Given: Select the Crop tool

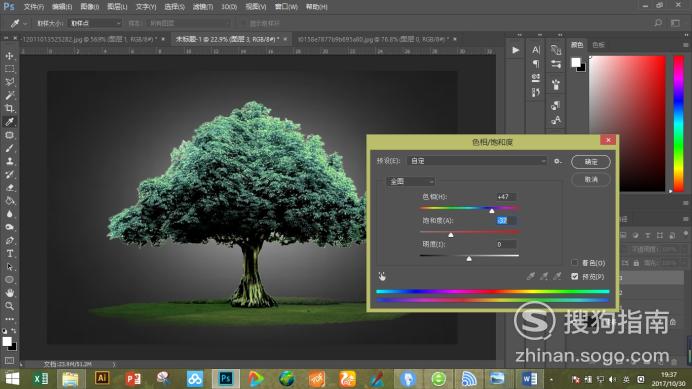Looking at the screenshot, I should [9, 109].
